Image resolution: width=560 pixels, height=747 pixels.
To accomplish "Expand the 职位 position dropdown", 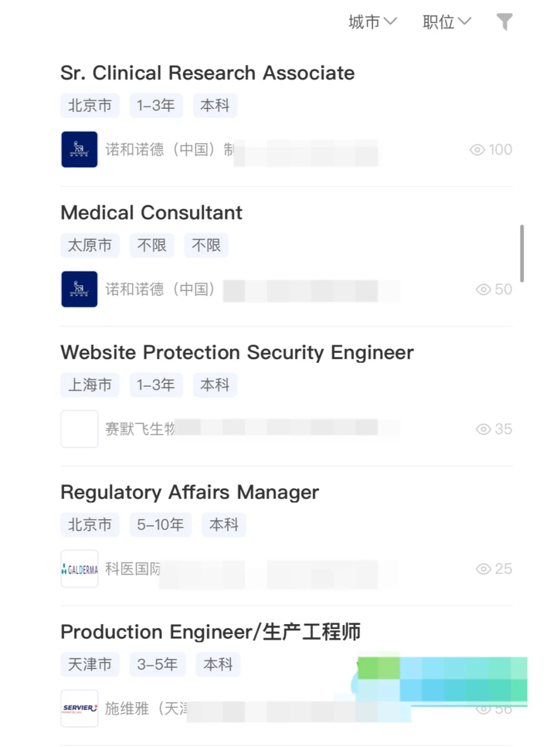I will (x=447, y=22).
